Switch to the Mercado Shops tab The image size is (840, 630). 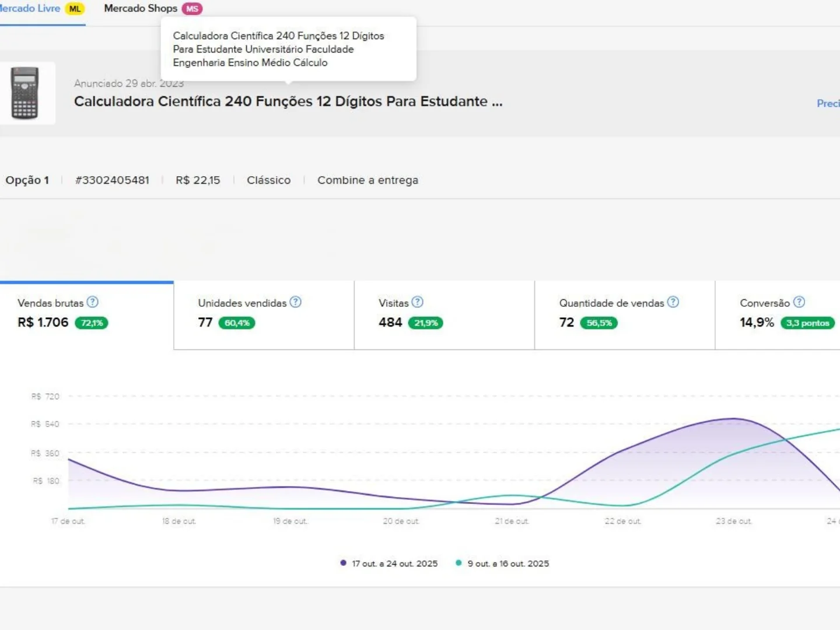point(153,9)
